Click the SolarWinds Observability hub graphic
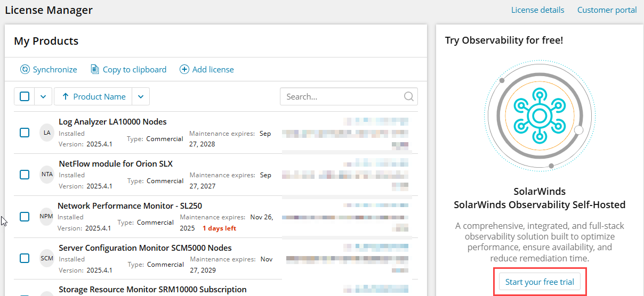This screenshot has height=296, width=644. click(540, 116)
